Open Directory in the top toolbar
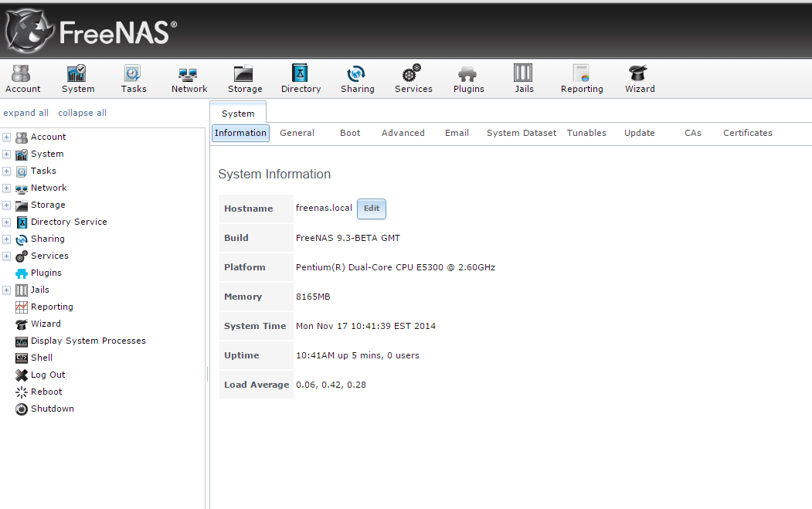 coord(301,79)
